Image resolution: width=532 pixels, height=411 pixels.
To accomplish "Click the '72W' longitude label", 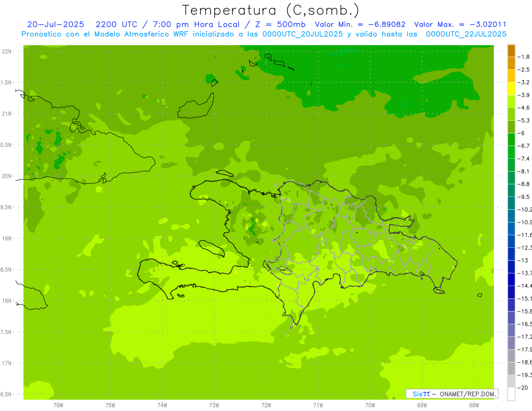I will point(266,405).
